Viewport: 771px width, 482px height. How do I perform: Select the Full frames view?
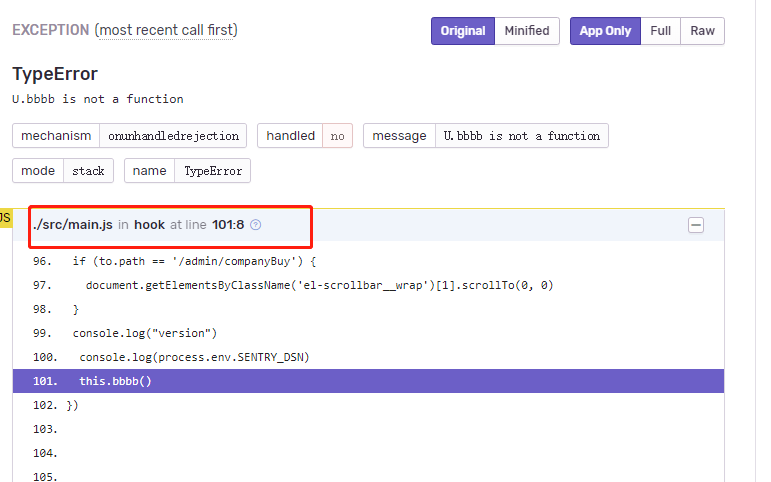(x=660, y=31)
